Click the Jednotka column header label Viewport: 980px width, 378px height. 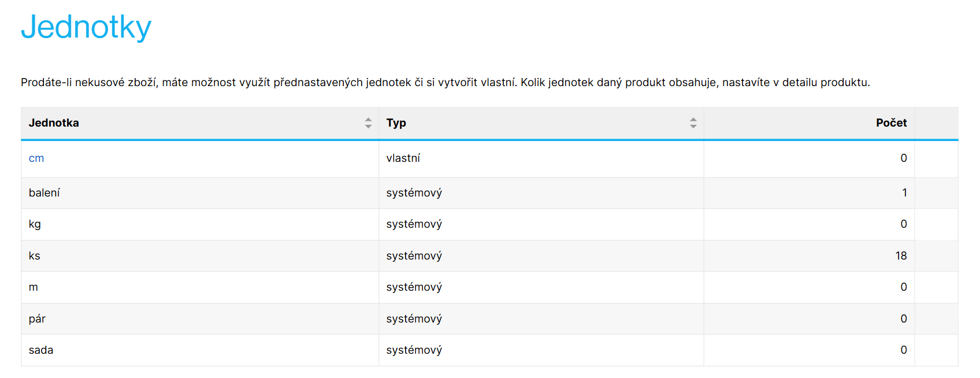[x=54, y=123]
